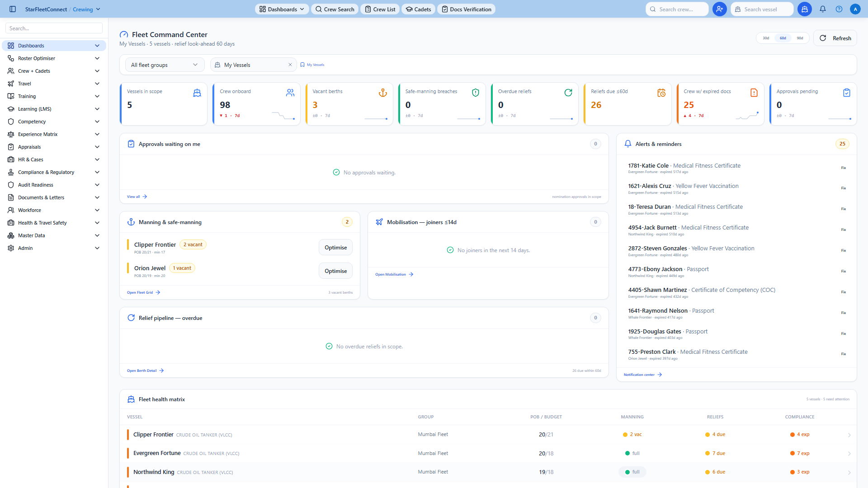868x488 pixels.
Task: Click the Overdue reliefs refresh icon
Action: pos(568,93)
